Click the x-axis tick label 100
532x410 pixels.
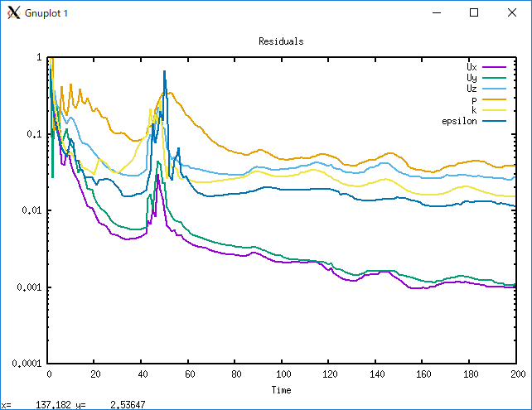[x=283, y=374]
